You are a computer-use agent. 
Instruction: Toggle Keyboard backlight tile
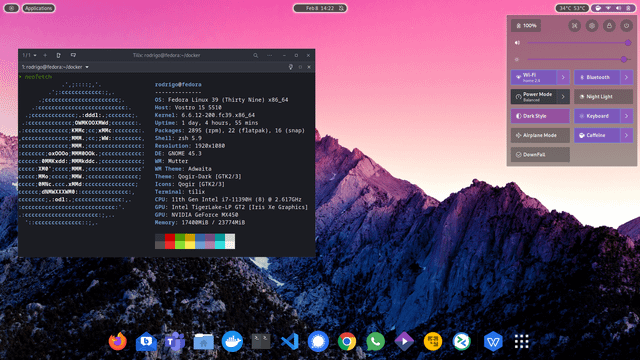pyautogui.click(x=597, y=116)
